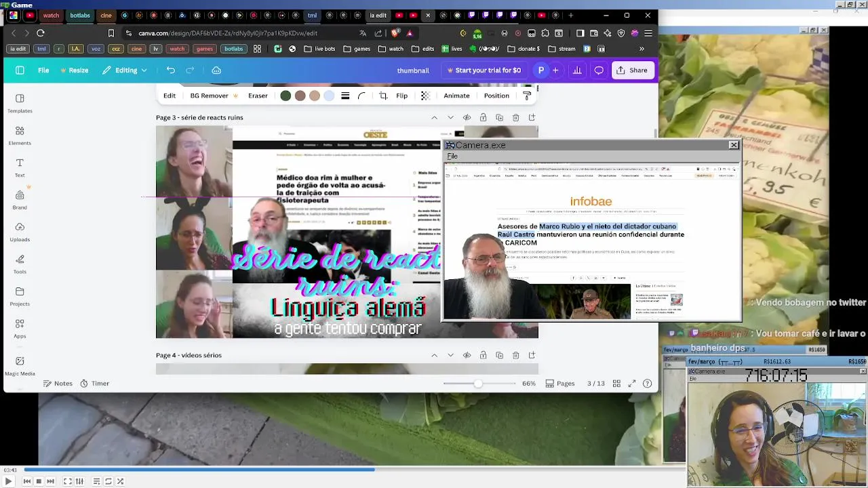Open the Tools panel in Canva sidebar
The height and width of the screenshot is (488, 868).
pyautogui.click(x=20, y=264)
